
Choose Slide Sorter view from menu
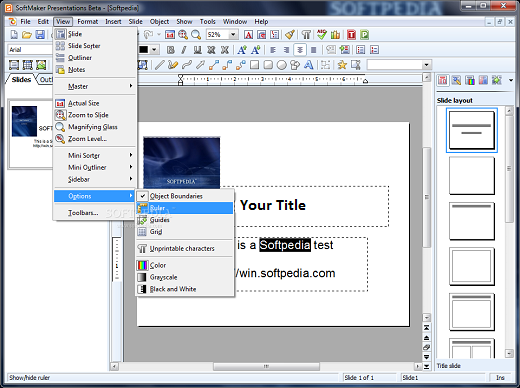point(95,46)
